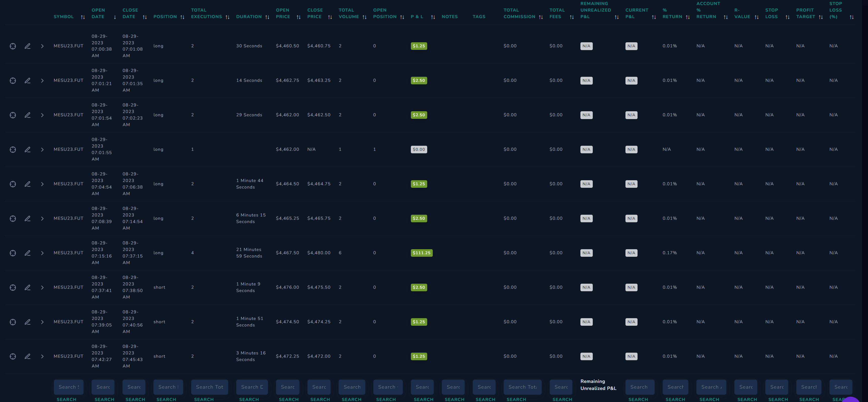Screen dimensions: 868x402
Task: Edit the trade opened at 07:01:21 AM
Action: tap(28, 81)
